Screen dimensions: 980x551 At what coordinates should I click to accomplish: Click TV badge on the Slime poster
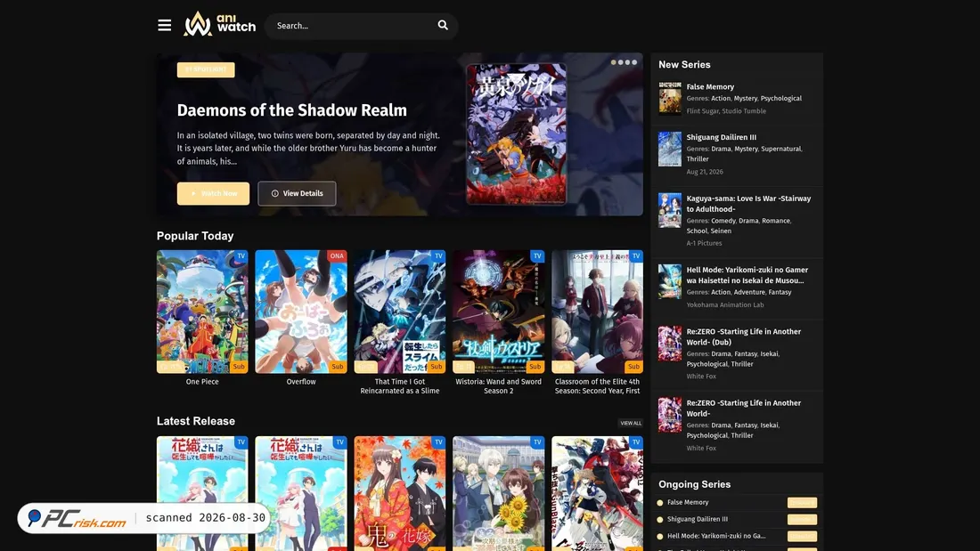click(438, 256)
